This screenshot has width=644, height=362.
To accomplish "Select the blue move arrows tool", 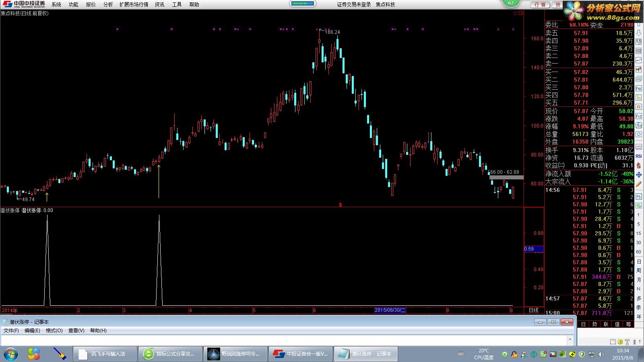I will tap(639, 175).
